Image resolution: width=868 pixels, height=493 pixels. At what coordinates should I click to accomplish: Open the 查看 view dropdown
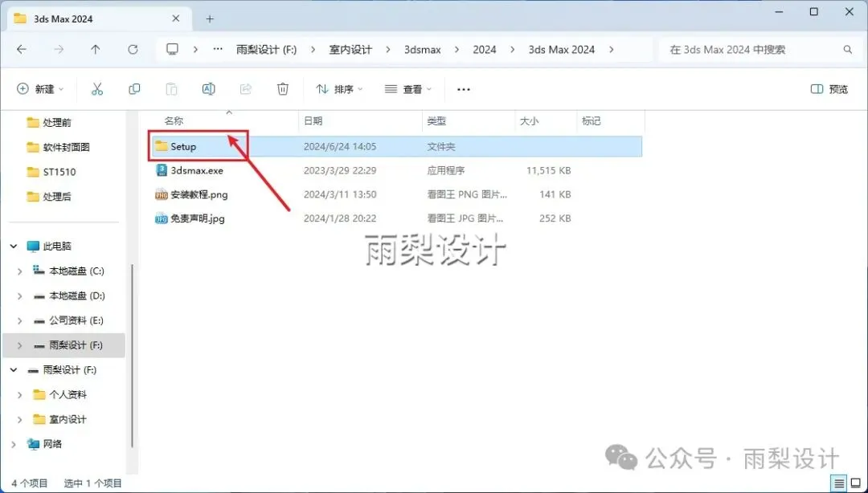(x=408, y=89)
